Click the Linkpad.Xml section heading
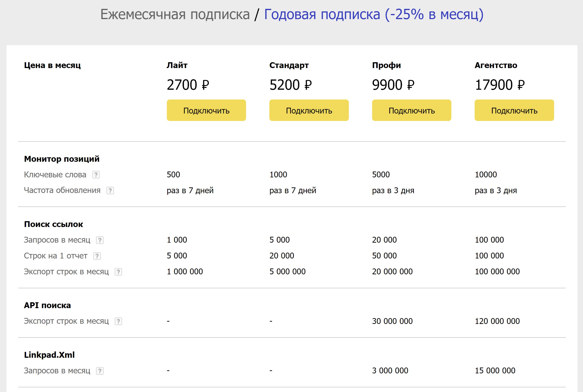 49,355
